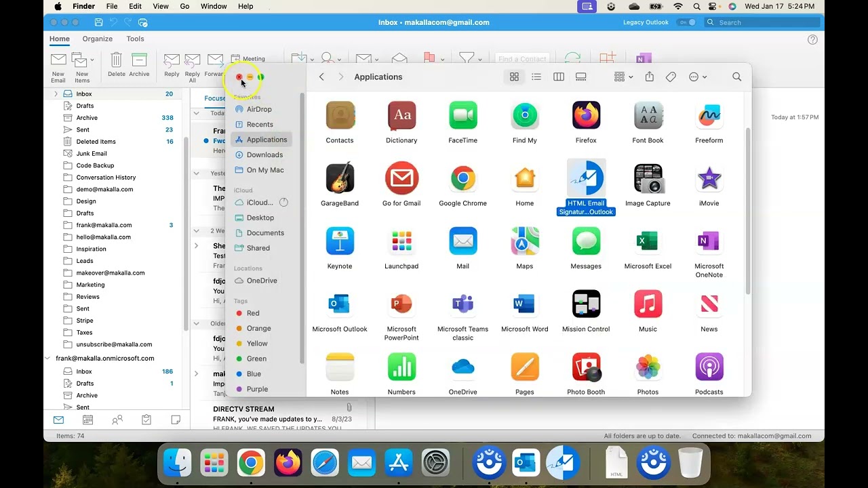Switch Finder to icon view
Viewport: 868px width, 488px height.
(514, 77)
